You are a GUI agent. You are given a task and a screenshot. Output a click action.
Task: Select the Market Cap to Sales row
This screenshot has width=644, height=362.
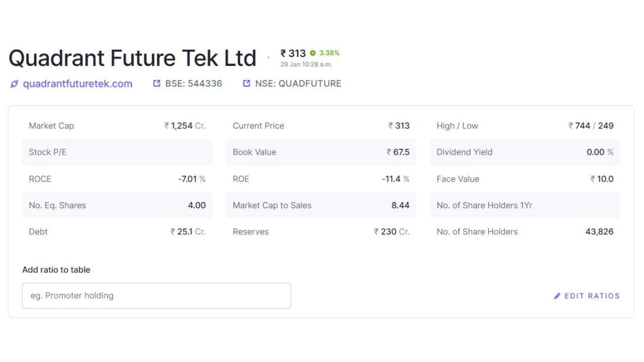320,205
